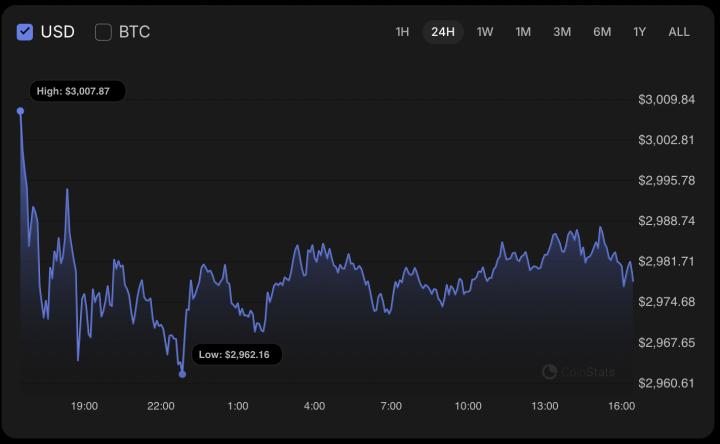Click the $2,960.61 price axis label
This screenshot has height=444, width=720.
pyautogui.click(x=666, y=383)
